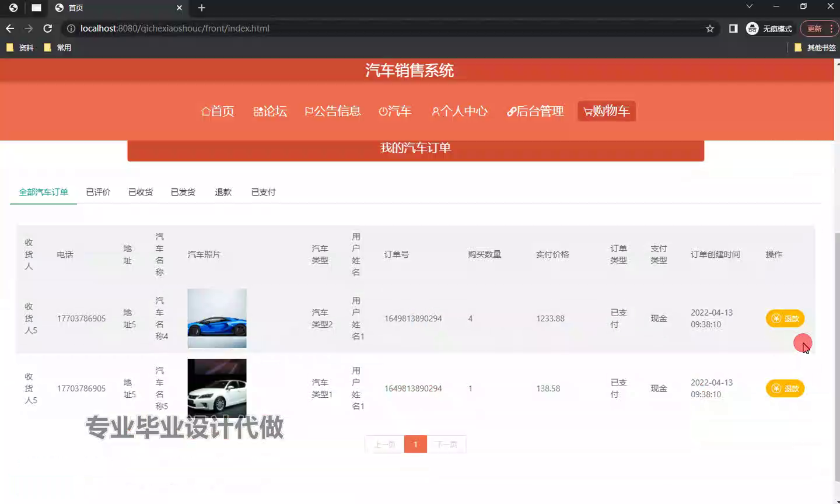Open the 汽车 navigation item
This screenshot has height=504, width=840.
(395, 111)
